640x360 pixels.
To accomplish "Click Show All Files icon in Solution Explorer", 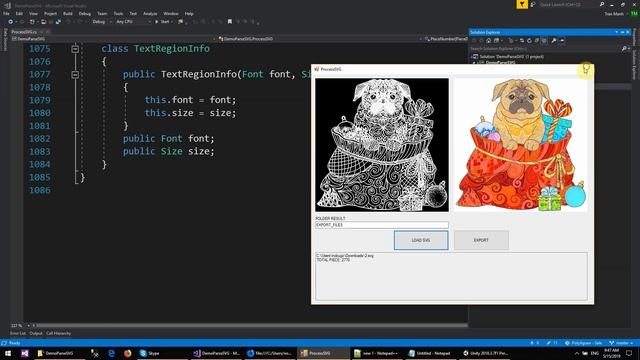I will 544,41.
